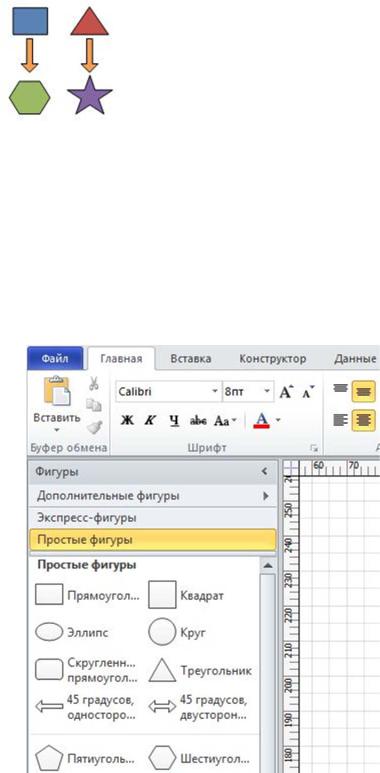Click the Increase font size icon
The height and width of the screenshot is (773, 380).
click(286, 392)
